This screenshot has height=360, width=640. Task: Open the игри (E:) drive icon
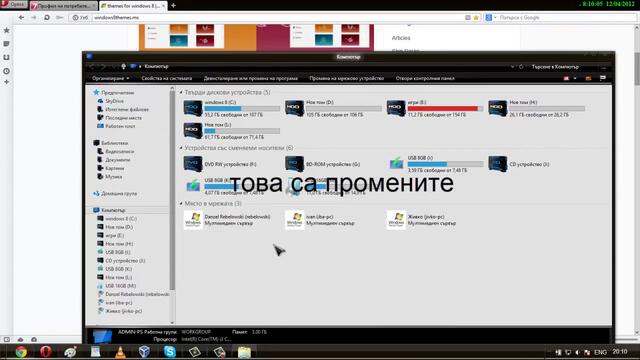tap(396, 108)
